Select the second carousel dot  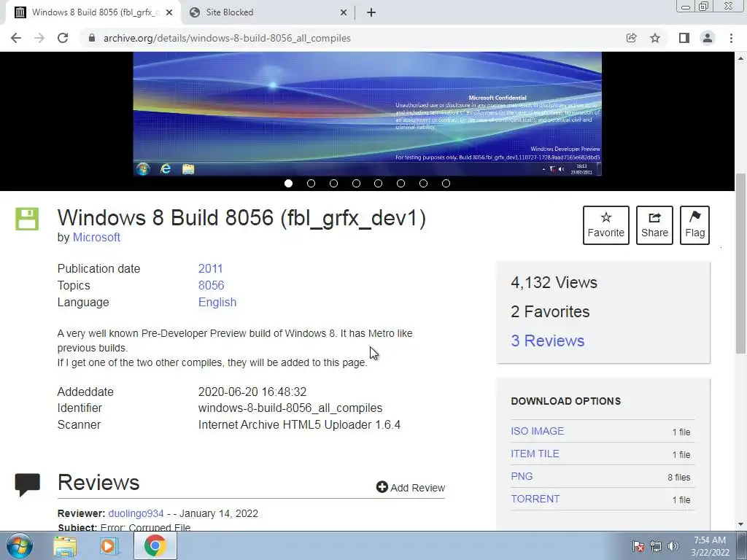[x=311, y=183]
